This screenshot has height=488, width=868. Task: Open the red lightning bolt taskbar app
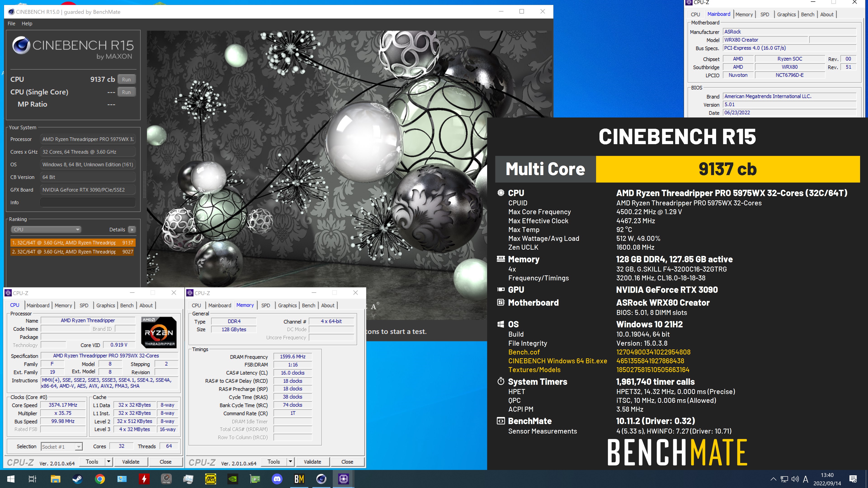coord(144,479)
